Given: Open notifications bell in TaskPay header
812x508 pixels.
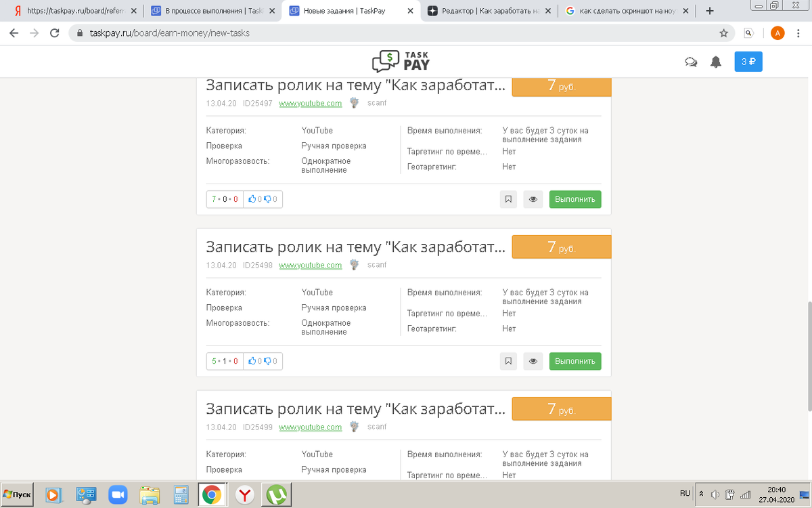Looking at the screenshot, I should click(716, 62).
